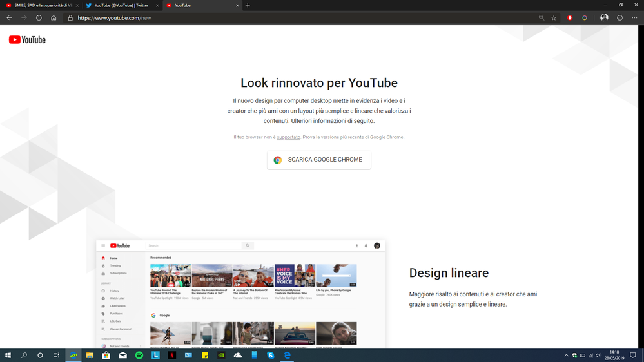Click the browser forward arrow
The width and height of the screenshot is (644, 362).
(24, 17)
